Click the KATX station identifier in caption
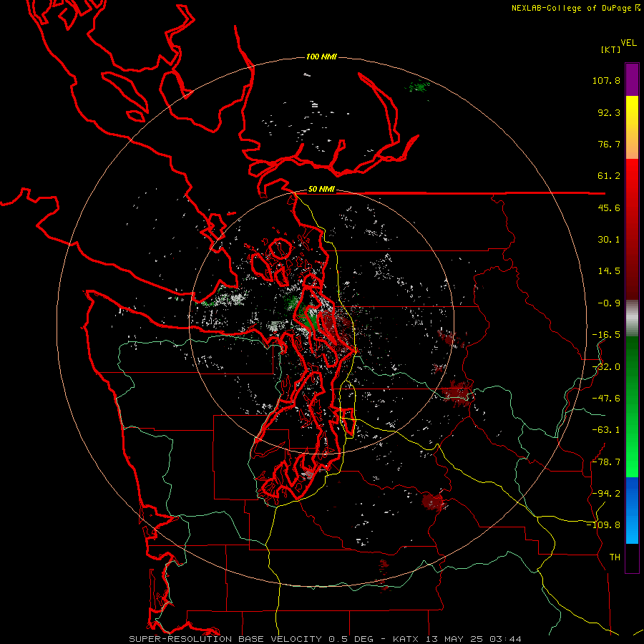The image size is (644, 644). pyautogui.click(x=406, y=639)
